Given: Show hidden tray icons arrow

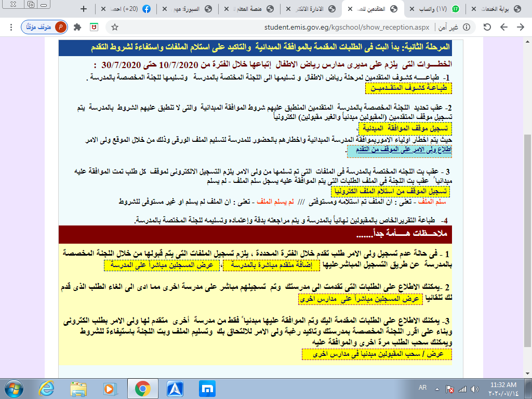Looking at the screenshot, I should coord(437,389).
